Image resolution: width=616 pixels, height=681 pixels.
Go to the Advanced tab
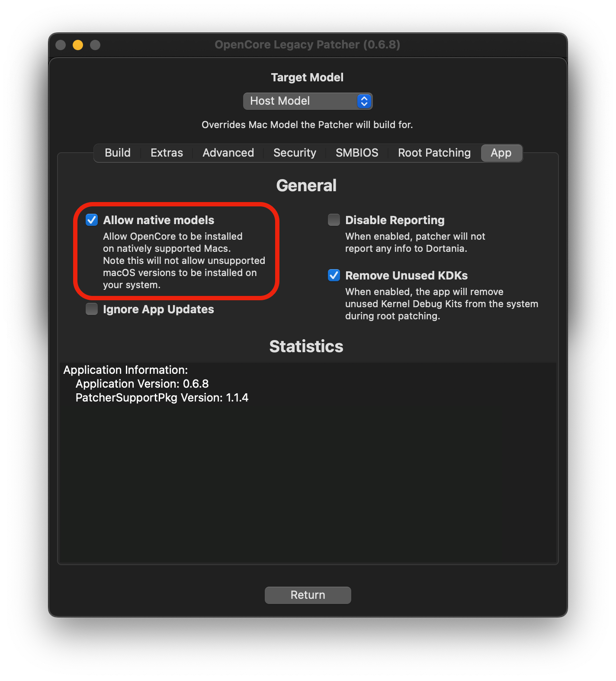[x=228, y=153]
